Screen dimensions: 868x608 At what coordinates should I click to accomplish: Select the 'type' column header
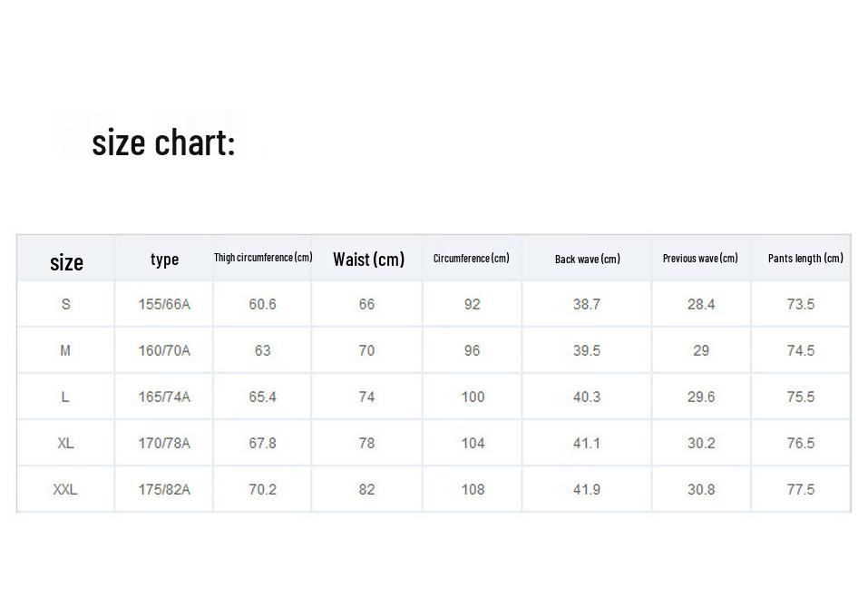click(164, 260)
